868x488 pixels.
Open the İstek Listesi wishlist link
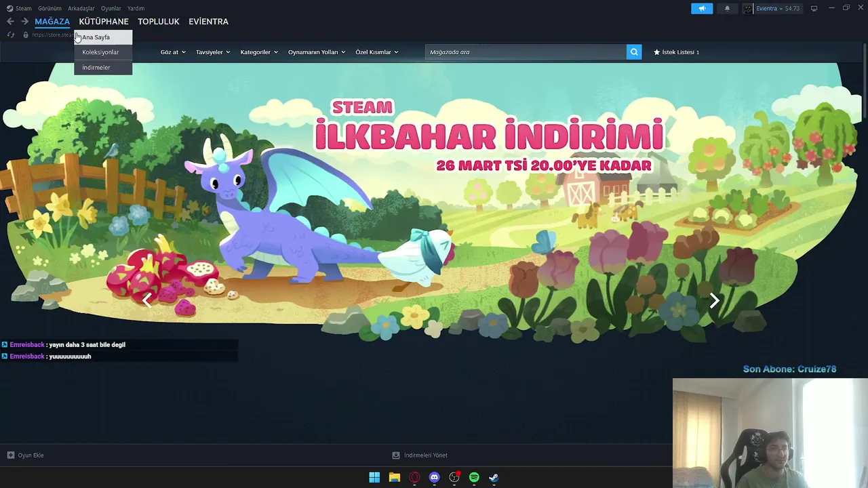[x=680, y=52]
